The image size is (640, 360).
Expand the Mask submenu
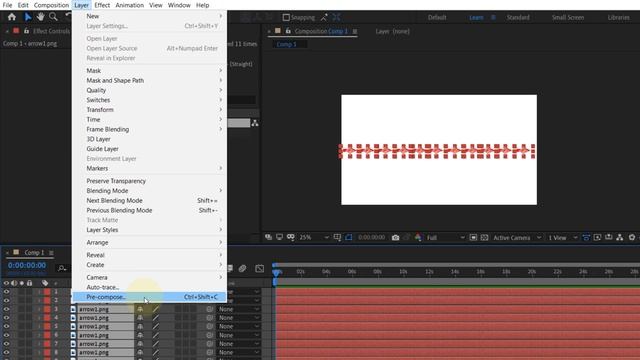[149, 71]
